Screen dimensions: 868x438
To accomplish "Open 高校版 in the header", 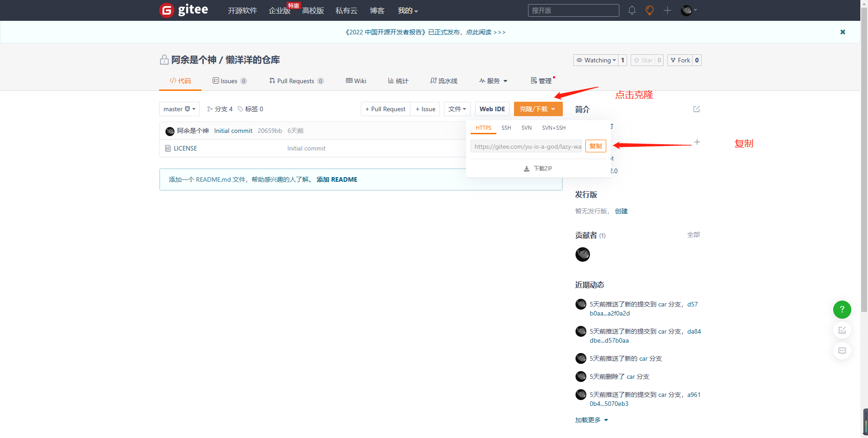I will click(313, 10).
